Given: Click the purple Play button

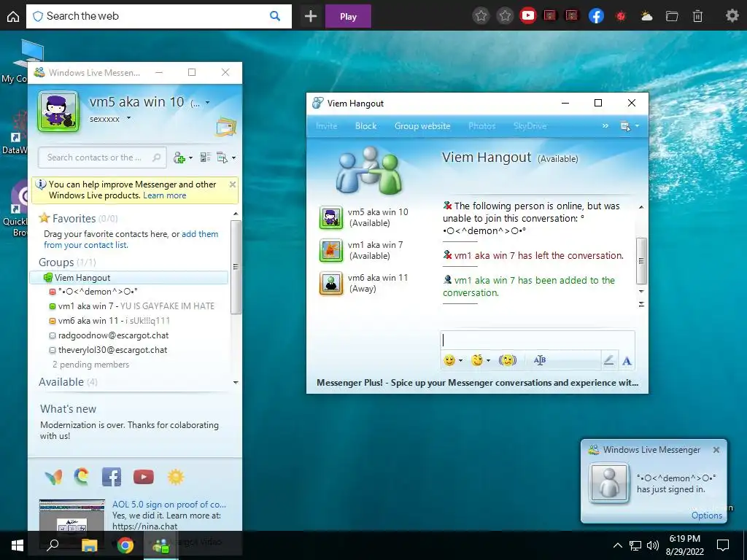Looking at the screenshot, I should 348,16.
